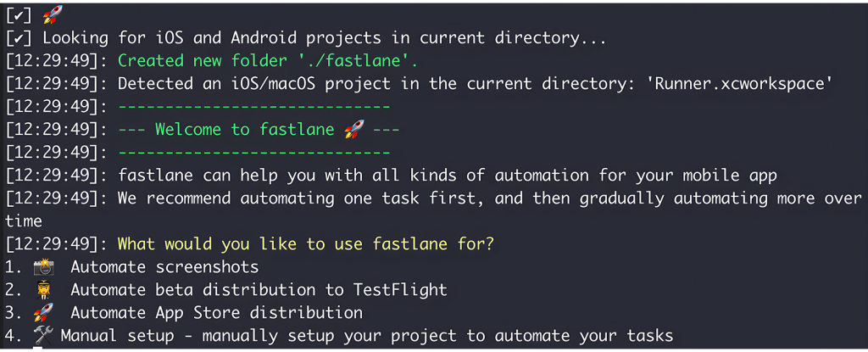The image size is (868, 352).
Task: Click the rocket icon beside App Store distribution
Action: pyautogui.click(x=43, y=313)
